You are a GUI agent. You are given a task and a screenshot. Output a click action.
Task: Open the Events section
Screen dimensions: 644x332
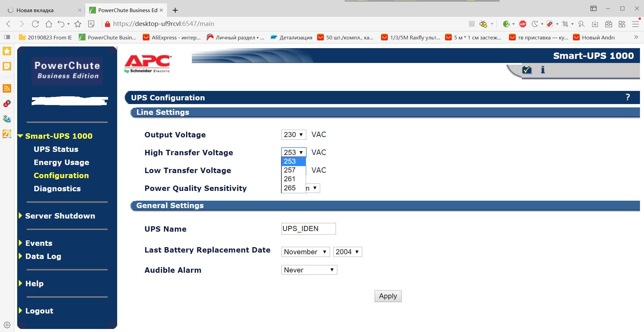39,243
